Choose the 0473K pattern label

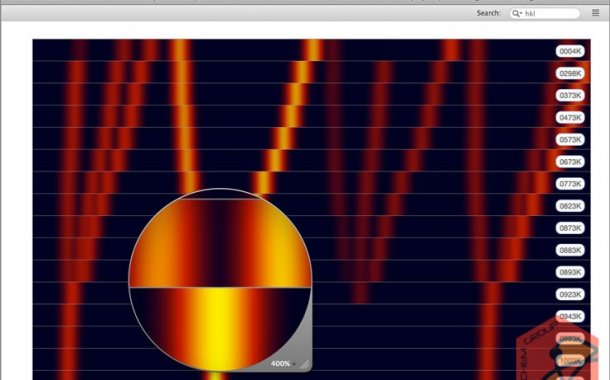click(x=570, y=117)
